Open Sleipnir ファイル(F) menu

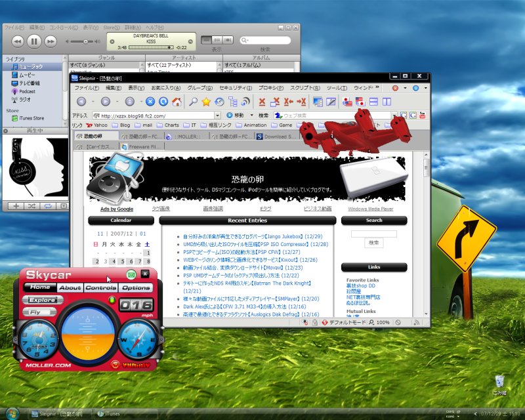(x=87, y=88)
